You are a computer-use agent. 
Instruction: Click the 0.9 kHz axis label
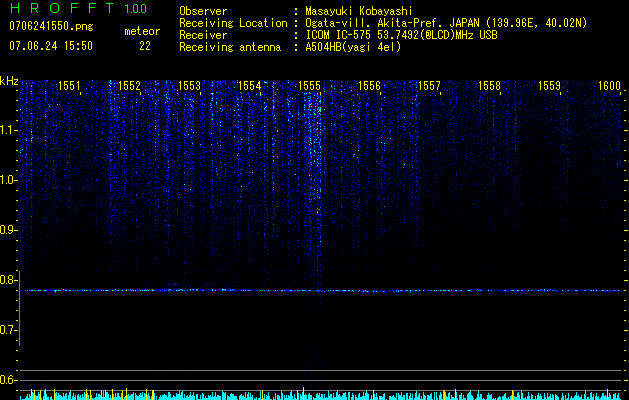8,230
